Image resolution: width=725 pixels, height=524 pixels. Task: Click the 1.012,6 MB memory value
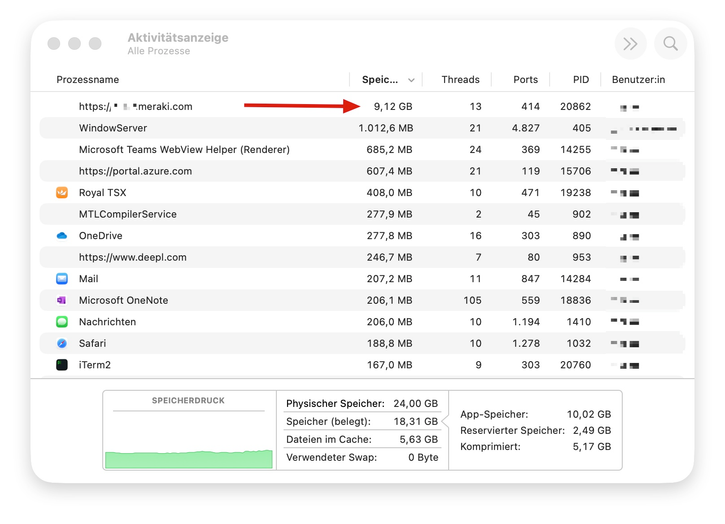pyautogui.click(x=386, y=128)
